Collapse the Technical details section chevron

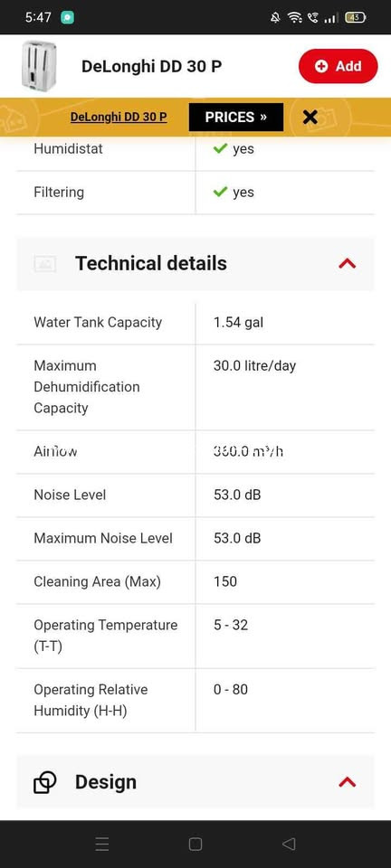[x=348, y=263]
